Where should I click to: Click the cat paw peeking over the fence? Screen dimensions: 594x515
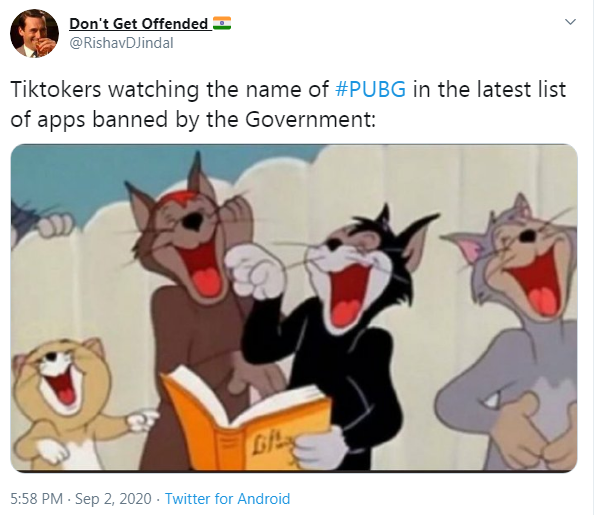pos(56,224)
